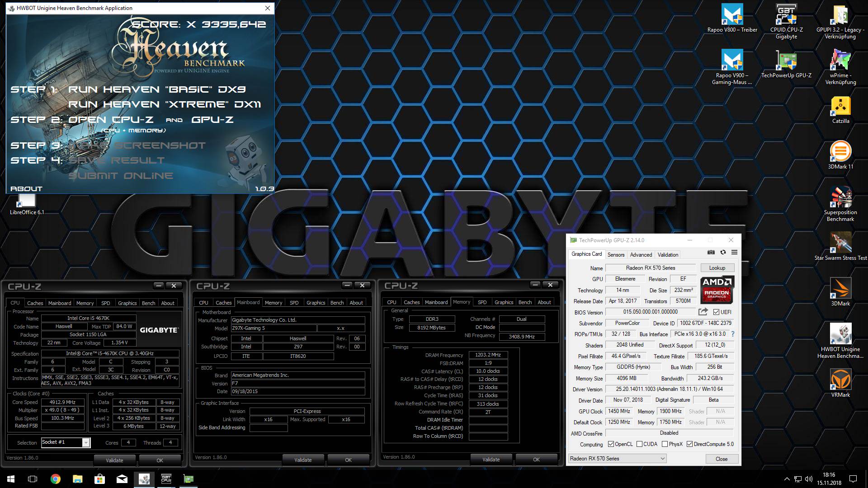Click Validate in Memory CPU-Z window
The width and height of the screenshot is (868, 488).
(x=491, y=460)
